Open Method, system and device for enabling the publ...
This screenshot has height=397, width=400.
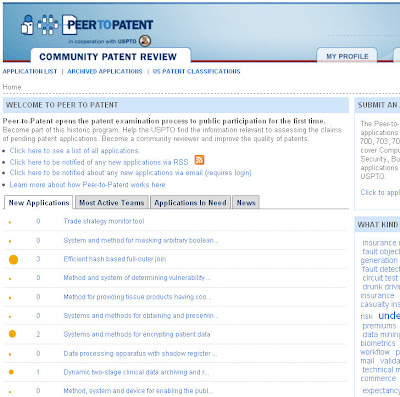click(138, 391)
